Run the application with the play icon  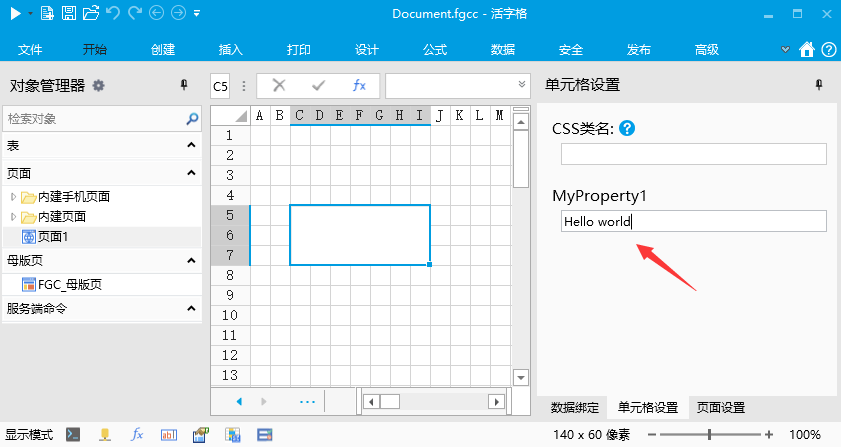pyautogui.click(x=16, y=13)
